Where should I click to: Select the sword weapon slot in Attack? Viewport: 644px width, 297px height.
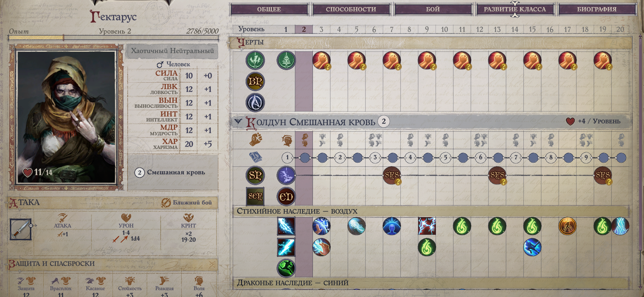pos(21,229)
